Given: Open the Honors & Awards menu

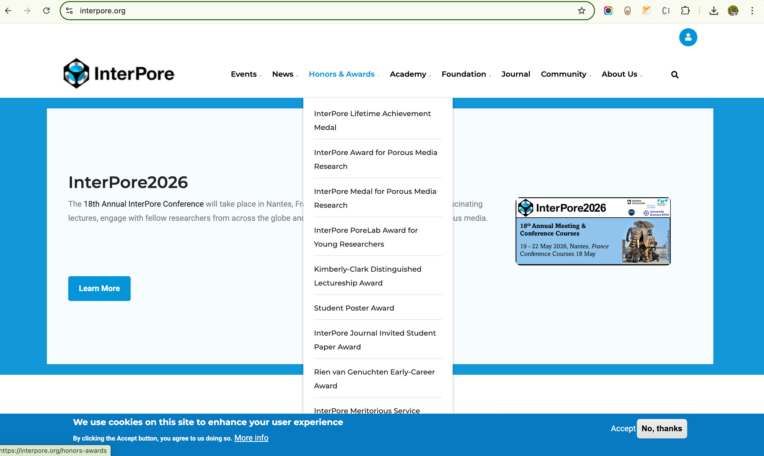Looking at the screenshot, I should (344, 74).
